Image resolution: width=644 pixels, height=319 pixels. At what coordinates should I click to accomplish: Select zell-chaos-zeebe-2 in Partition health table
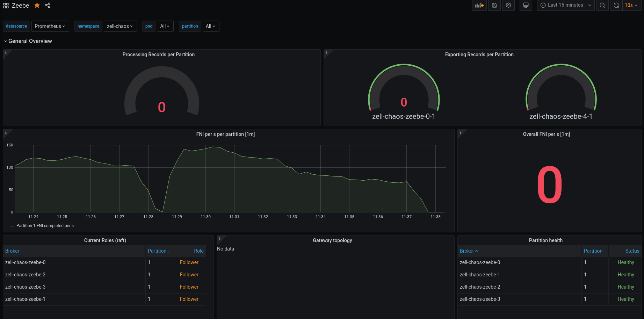[480, 287]
